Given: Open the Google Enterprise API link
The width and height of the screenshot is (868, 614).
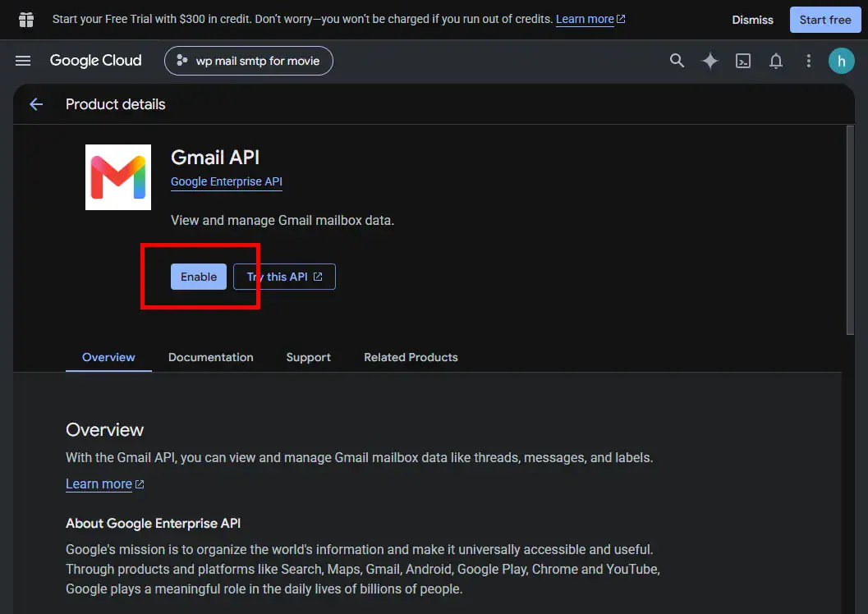Looking at the screenshot, I should [x=227, y=181].
